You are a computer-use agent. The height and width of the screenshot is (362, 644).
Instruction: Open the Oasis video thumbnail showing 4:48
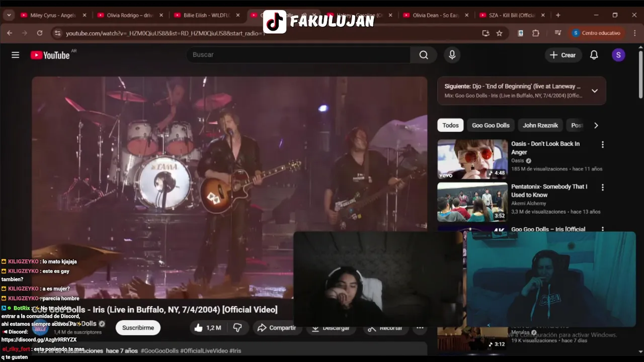click(472, 159)
